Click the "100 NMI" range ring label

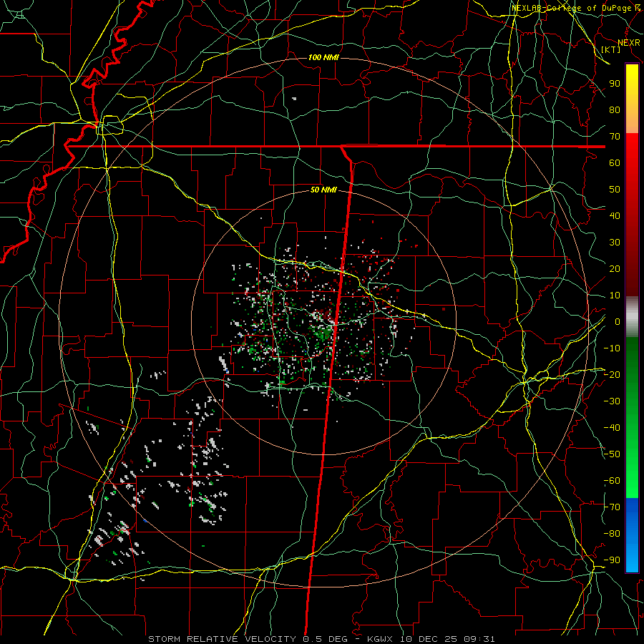(x=323, y=57)
